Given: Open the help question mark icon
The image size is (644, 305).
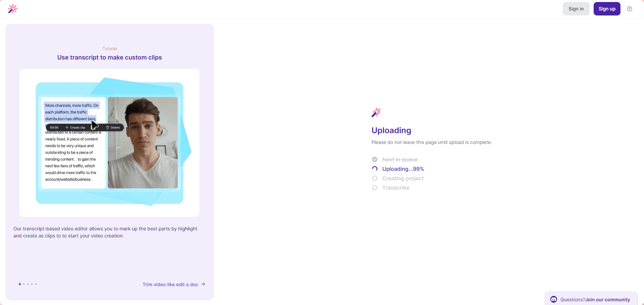Looking at the screenshot, I should tap(630, 9).
